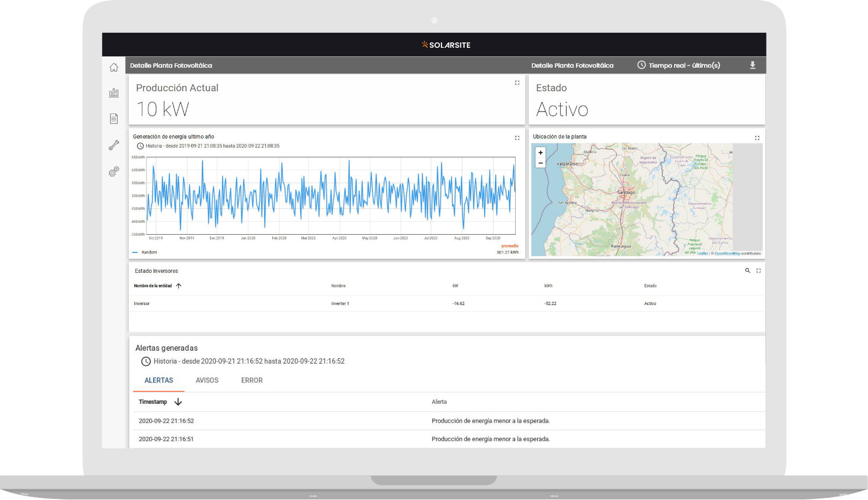Zoom in on the map

540,153
